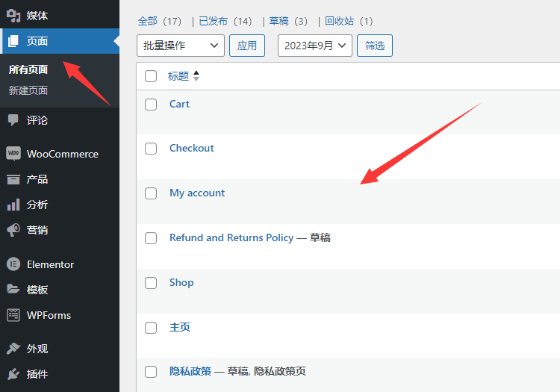Image resolution: width=560 pixels, height=392 pixels.
Task: Click the Elementor icon in sidebar
Action: pos(13,264)
